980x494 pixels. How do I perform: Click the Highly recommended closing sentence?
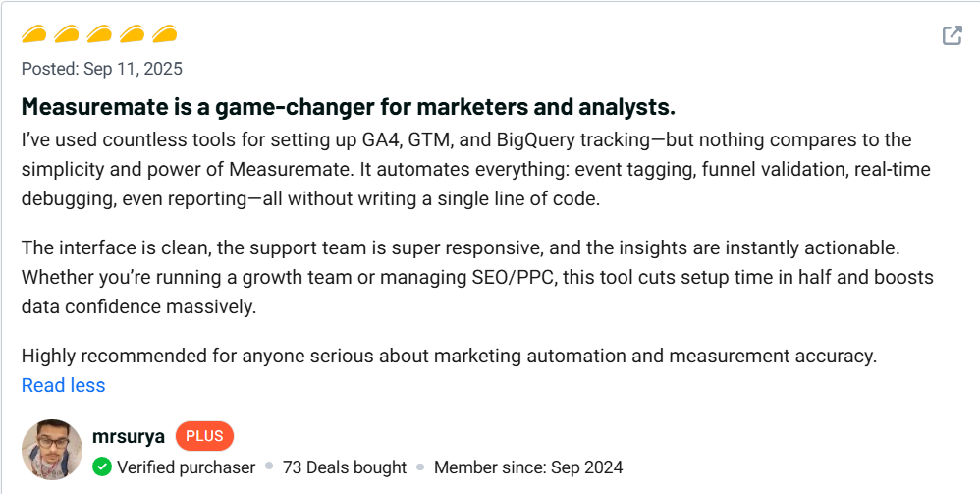click(x=449, y=356)
